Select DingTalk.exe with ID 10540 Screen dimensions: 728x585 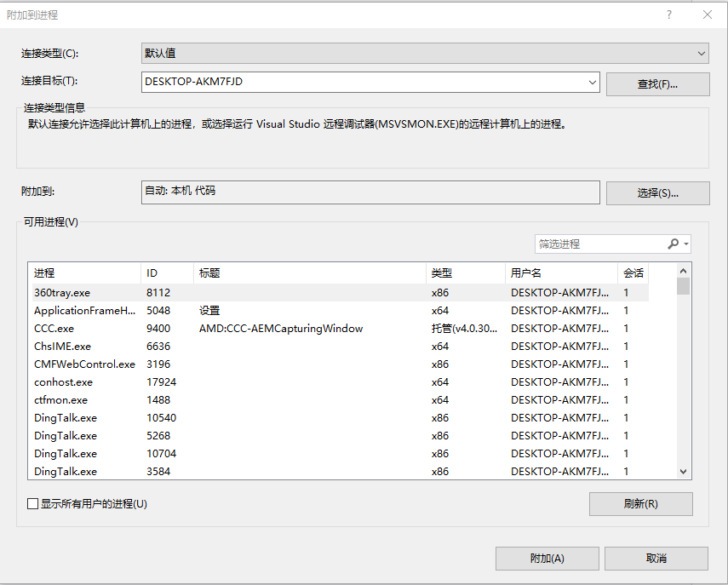pyautogui.click(x=255, y=417)
